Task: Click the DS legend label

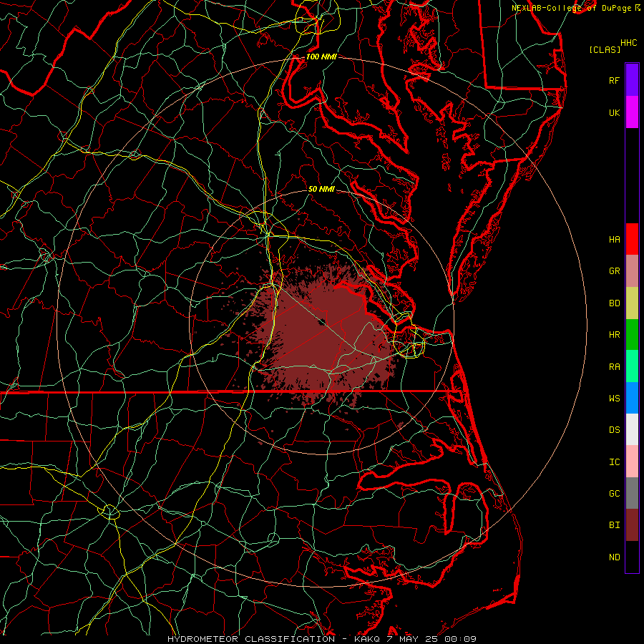Action: pos(614,429)
